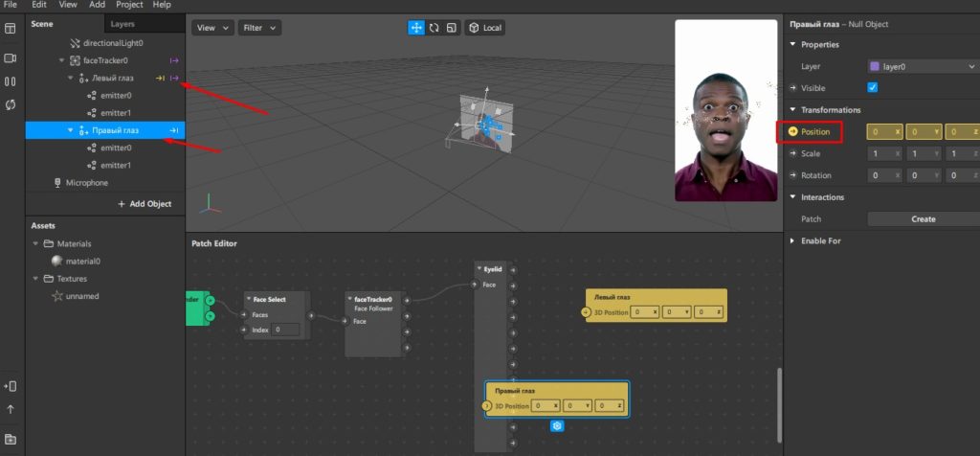Uncheck the Visible checkbox
This screenshot has height=456, width=980.
tap(872, 88)
